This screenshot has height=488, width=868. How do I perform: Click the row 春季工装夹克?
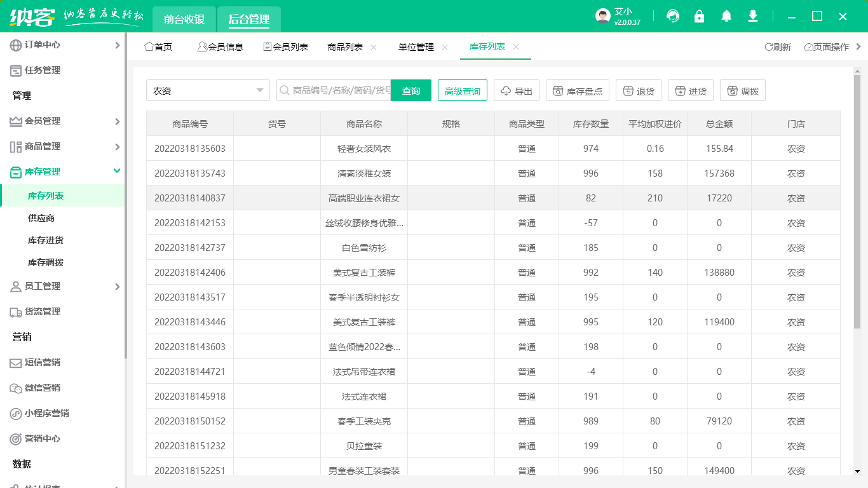point(493,421)
